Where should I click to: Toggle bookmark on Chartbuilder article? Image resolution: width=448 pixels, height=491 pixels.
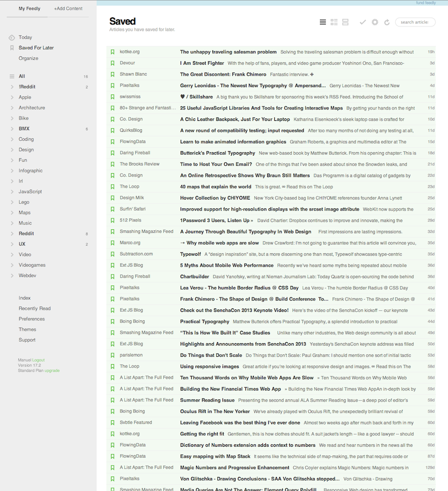(112, 277)
